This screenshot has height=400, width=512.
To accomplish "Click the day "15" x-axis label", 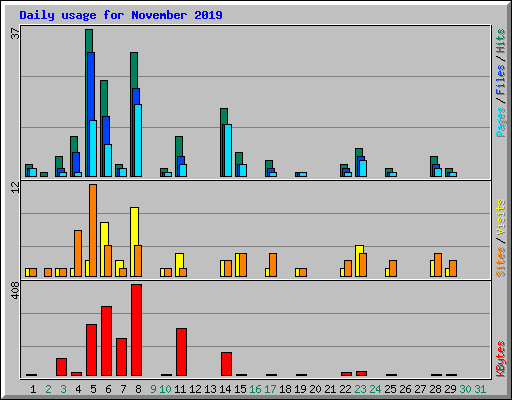I will coord(240,389).
